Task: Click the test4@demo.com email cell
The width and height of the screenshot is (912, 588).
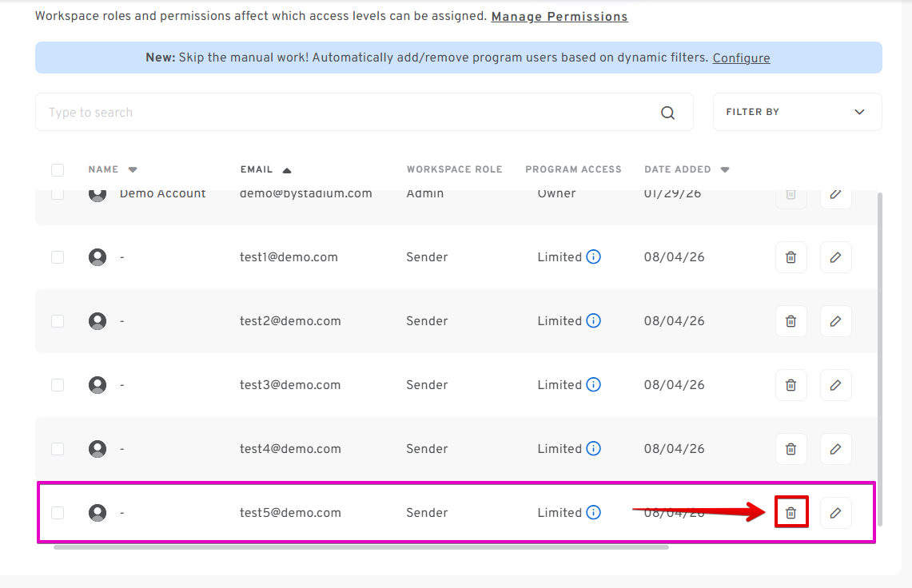Action: coord(290,449)
